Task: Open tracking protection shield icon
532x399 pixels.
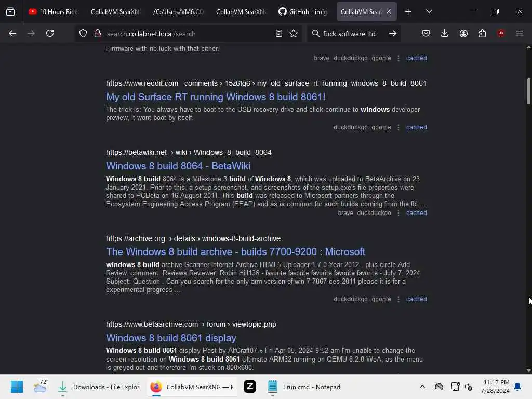Action: coord(83,33)
